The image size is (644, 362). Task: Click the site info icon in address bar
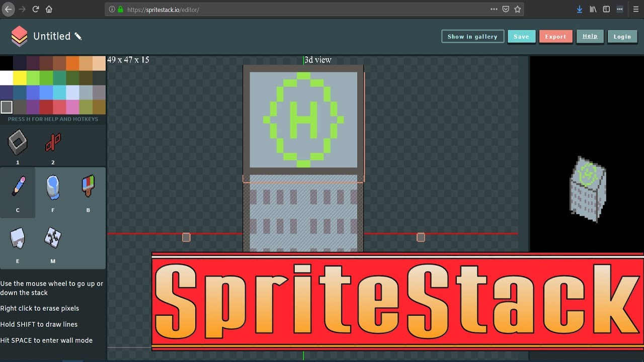[112, 9]
